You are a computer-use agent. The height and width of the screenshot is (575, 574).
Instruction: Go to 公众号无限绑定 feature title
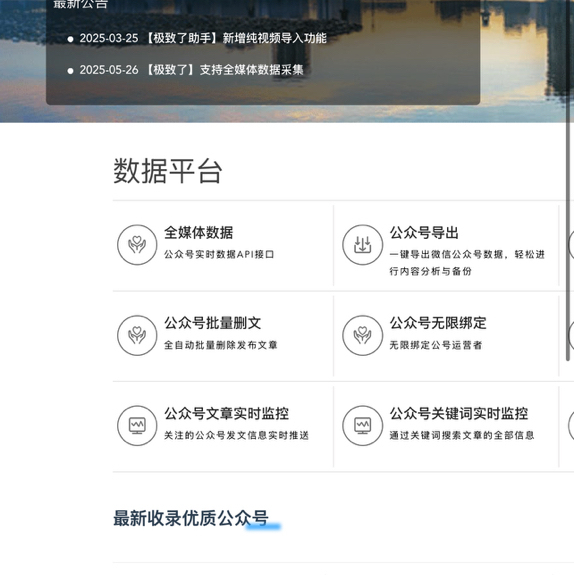coord(438,323)
